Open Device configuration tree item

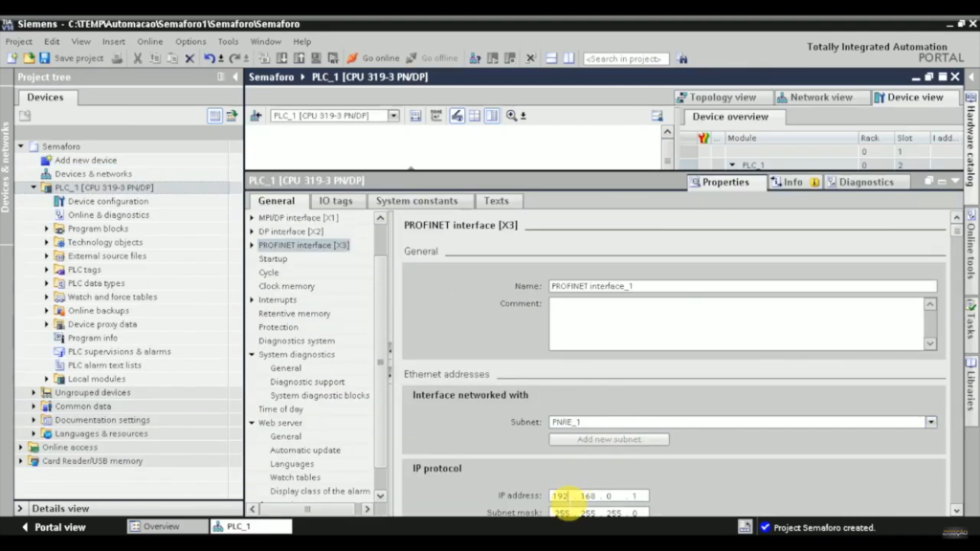click(x=108, y=201)
